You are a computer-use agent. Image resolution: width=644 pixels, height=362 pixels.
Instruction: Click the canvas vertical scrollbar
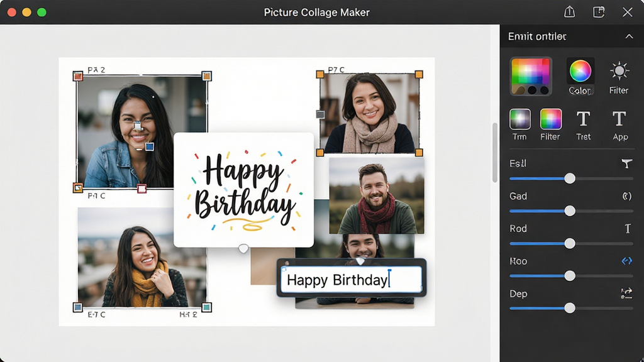tap(495, 153)
